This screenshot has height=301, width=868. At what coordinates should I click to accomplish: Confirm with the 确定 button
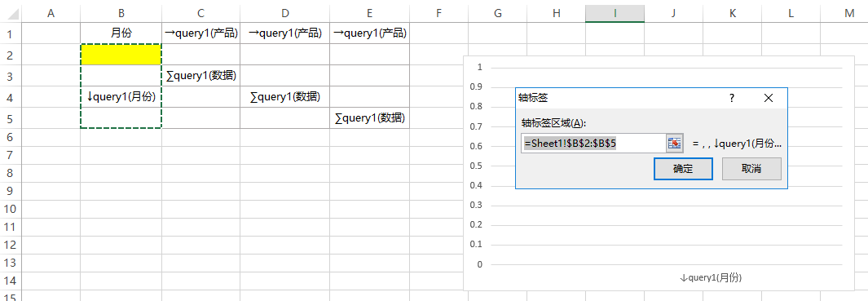point(683,169)
